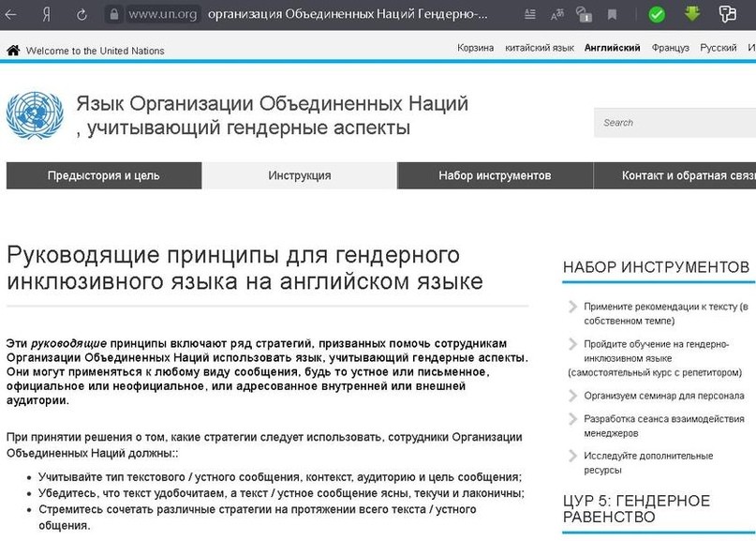Switch to the 'Инструкция' tab
756x541 pixels.
[300, 175]
